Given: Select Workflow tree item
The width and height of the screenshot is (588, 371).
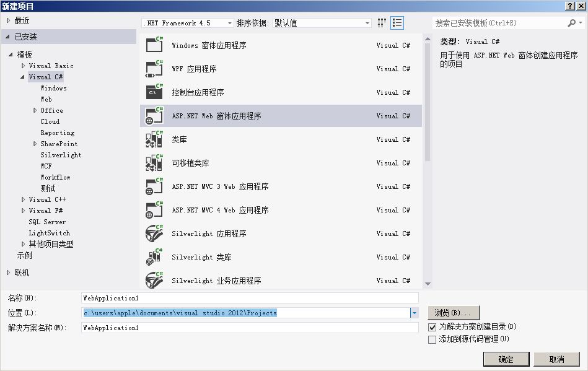Looking at the screenshot, I should (55, 177).
